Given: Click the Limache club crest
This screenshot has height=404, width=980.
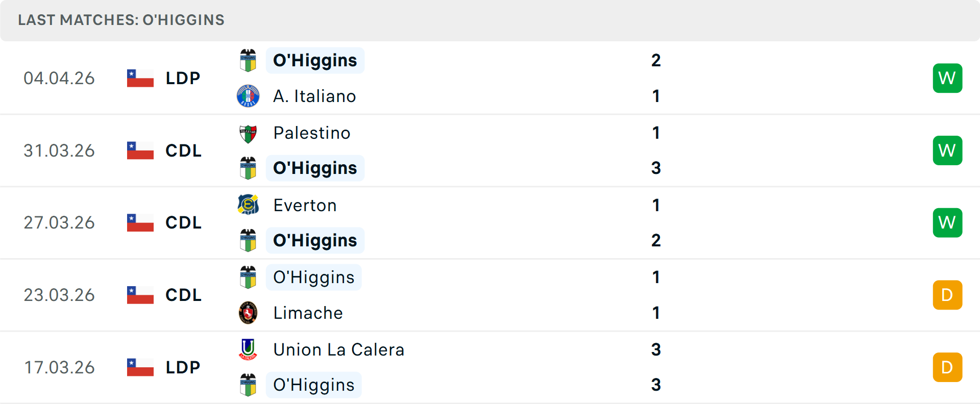Looking at the screenshot, I should (x=248, y=313).
